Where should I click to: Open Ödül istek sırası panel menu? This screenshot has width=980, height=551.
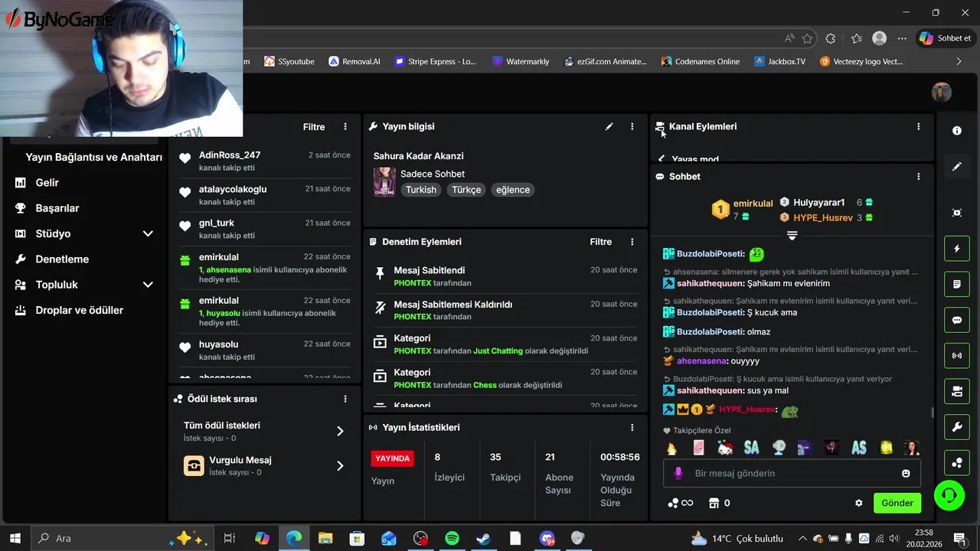click(x=345, y=399)
